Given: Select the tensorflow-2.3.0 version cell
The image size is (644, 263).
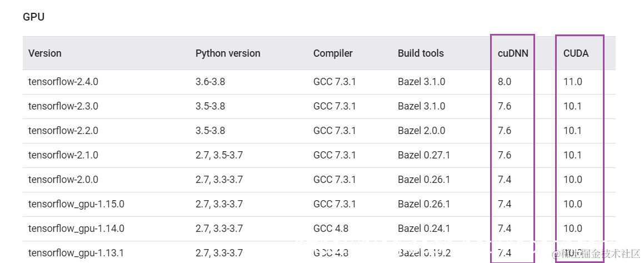Looking at the screenshot, I should 63,106.
